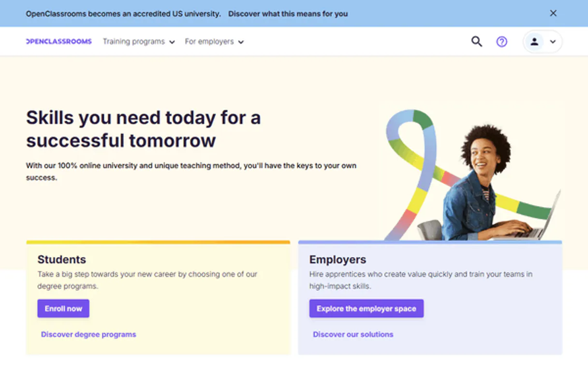The width and height of the screenshot is (588, 368).
Task: Click the magnifying glass to search courses
Action: [x=476, y=42]
